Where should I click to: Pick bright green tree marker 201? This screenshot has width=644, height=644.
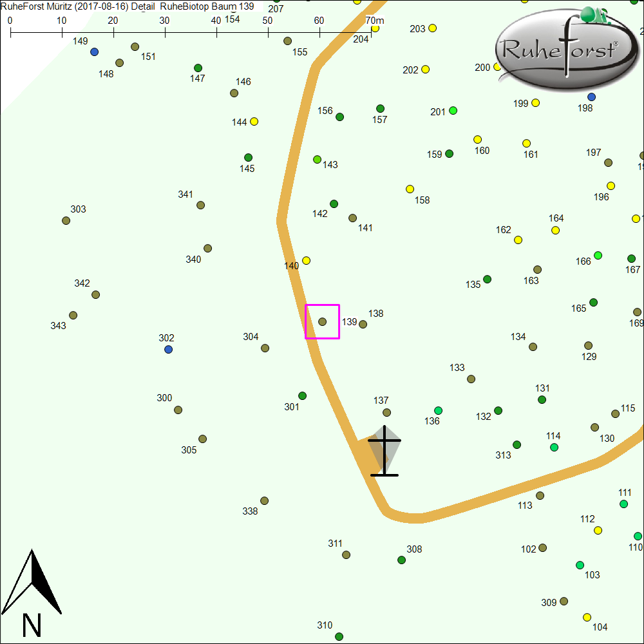pos(453,111)
